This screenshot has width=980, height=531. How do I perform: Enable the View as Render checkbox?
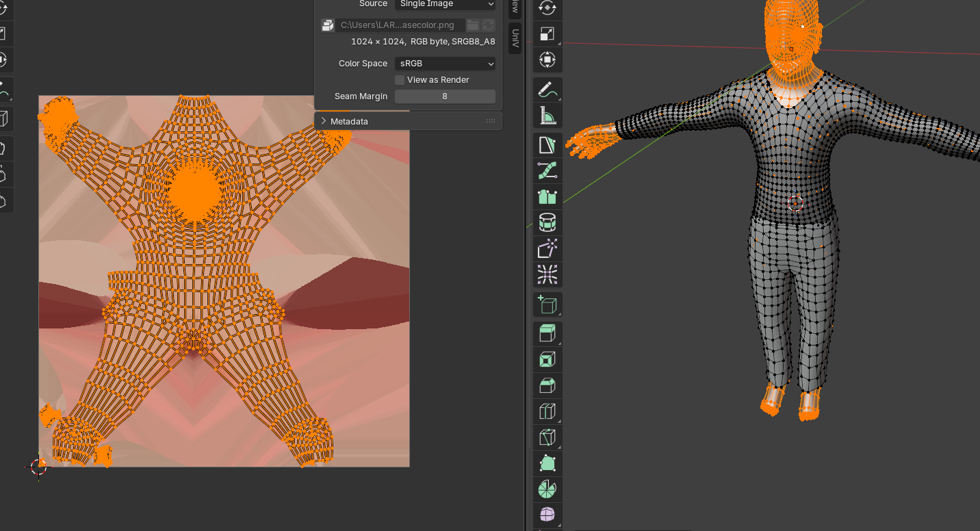(x=400, y=80)
